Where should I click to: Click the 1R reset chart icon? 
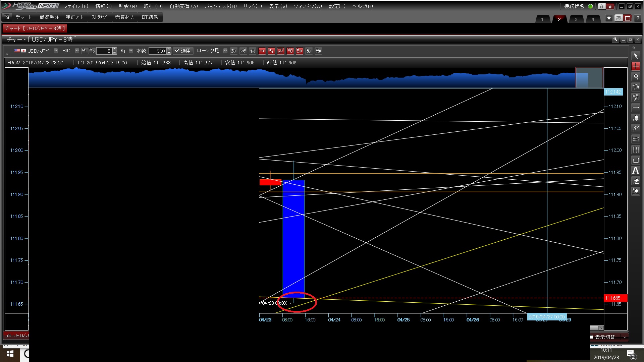click(x=253, y=51)
